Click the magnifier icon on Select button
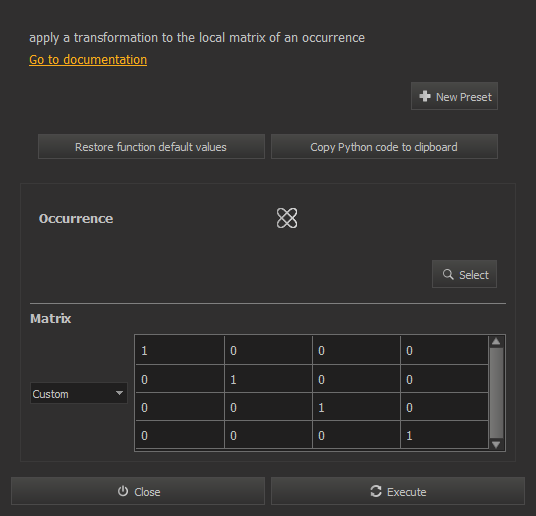 coord(448,274)
